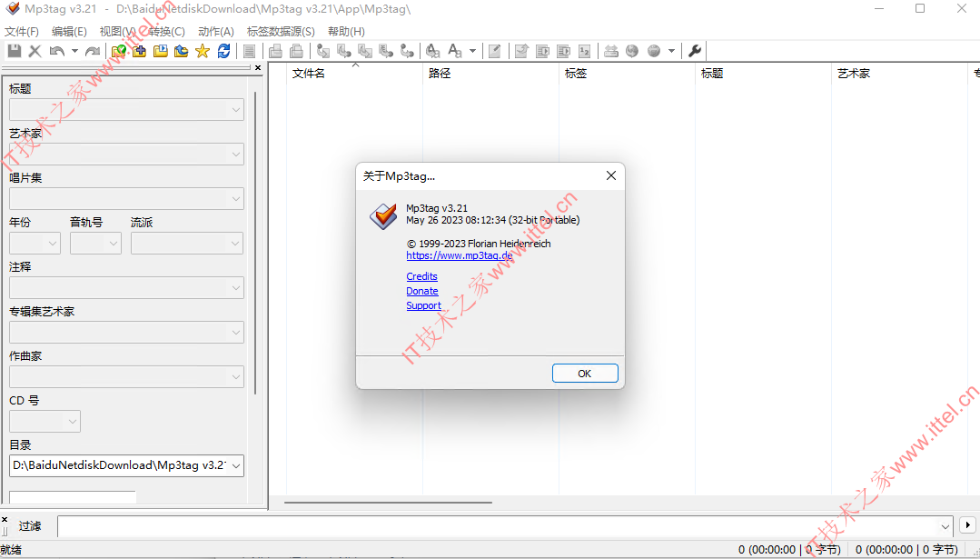Click OK in the About dialog

coord(585,374)
